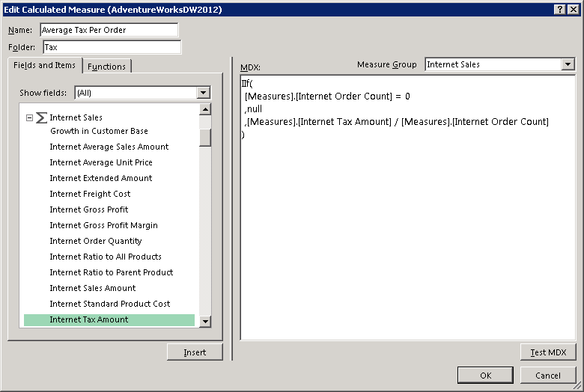The image size is (584, 392).
Task: Choose Internet Freight Cost measure
Action: (90, 194)
